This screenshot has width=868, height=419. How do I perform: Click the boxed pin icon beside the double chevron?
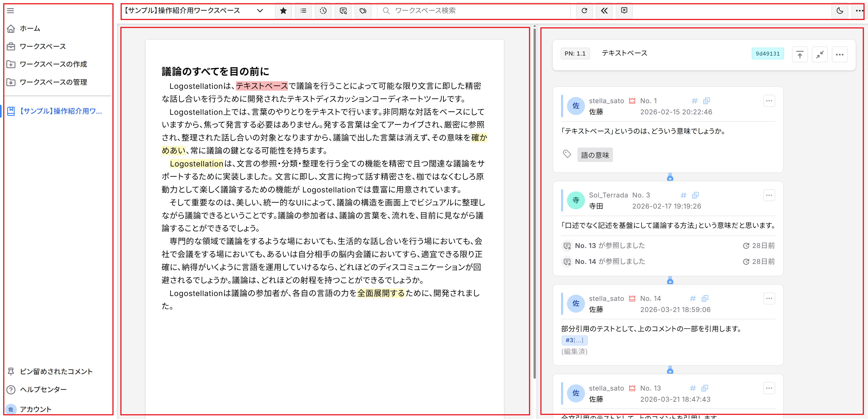[x=624, y=11]
